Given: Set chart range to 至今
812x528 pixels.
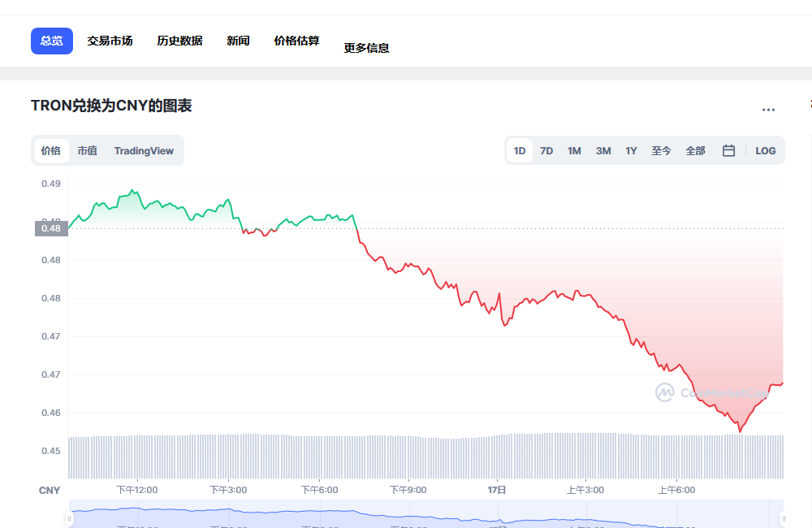Looking at the screenshot, I should [661, 151].
